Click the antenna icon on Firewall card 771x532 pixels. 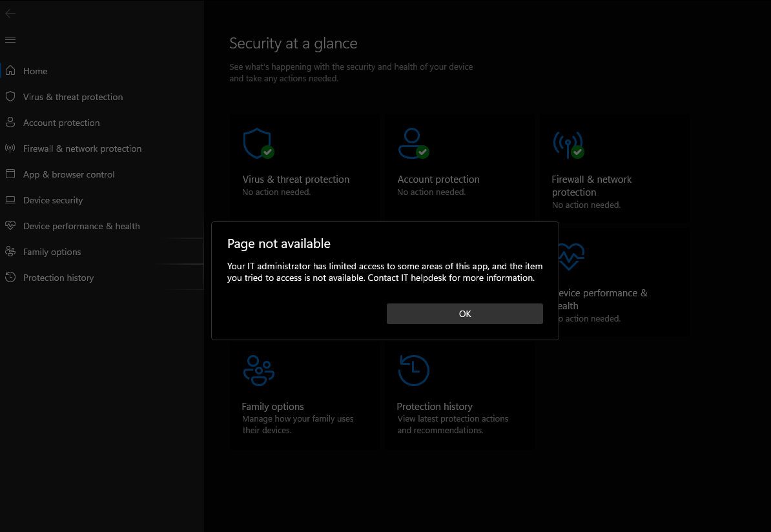[568, 145]
